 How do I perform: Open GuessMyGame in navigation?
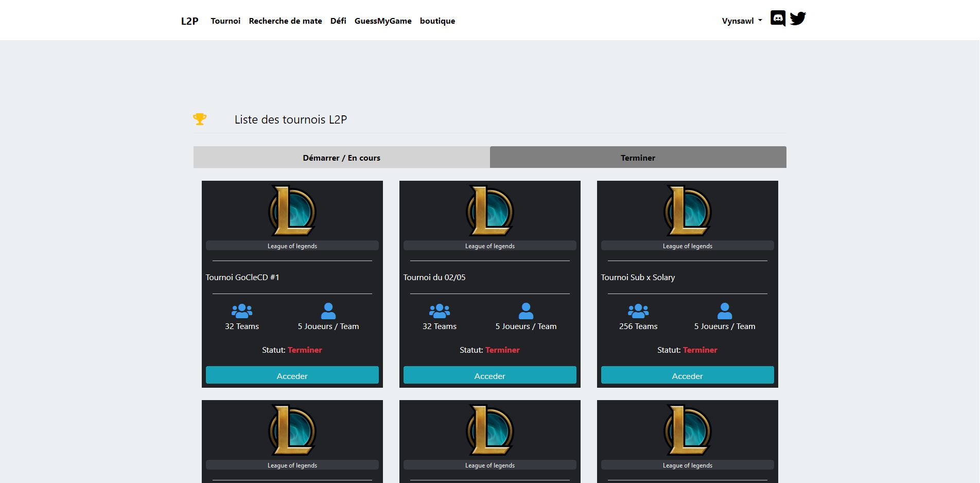click(x=383, y=21)
